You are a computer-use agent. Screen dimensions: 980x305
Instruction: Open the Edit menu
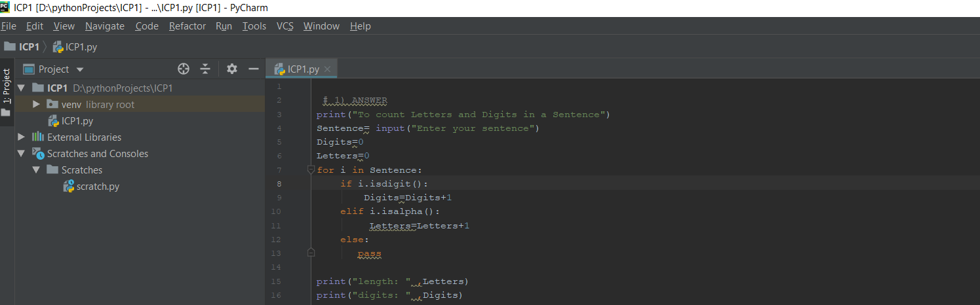point(35,26)
